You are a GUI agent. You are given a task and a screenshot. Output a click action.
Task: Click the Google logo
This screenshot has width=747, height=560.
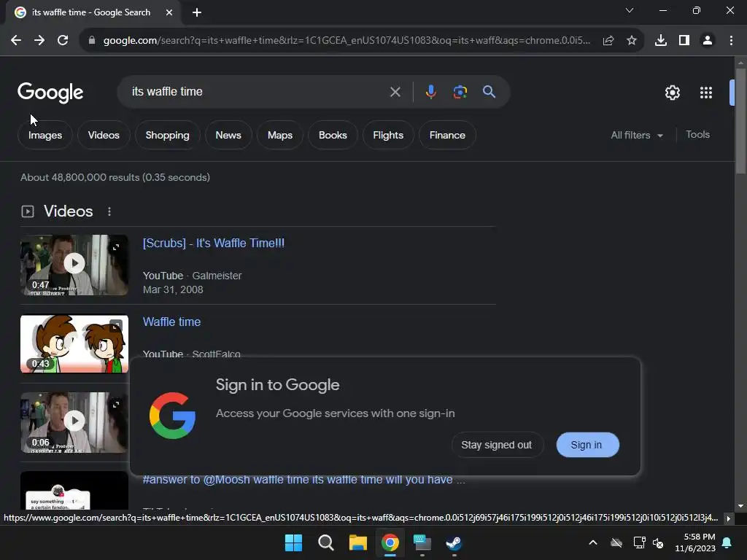point(50,93)
